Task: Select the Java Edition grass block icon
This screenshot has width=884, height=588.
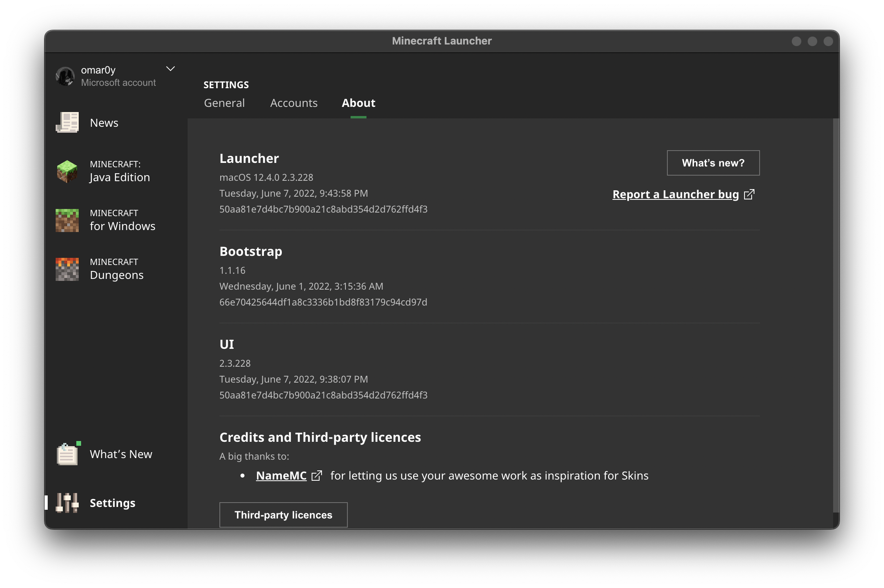Action: (67, 171)
